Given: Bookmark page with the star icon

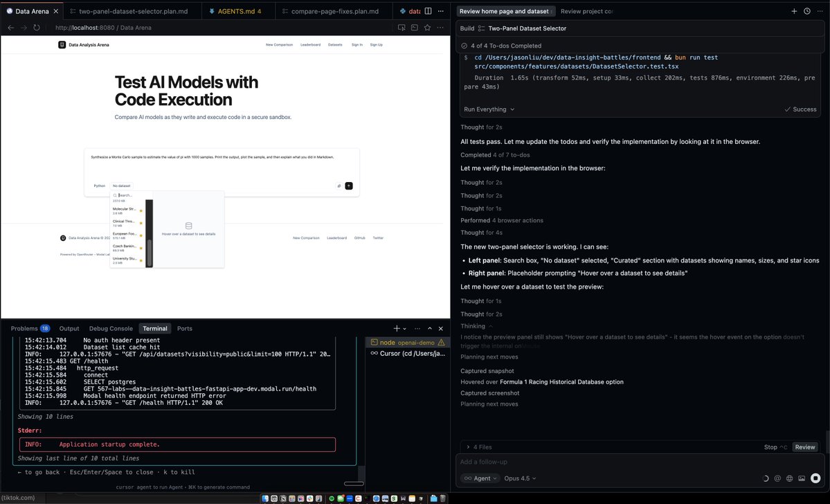Looking at the screenshot, I should coord(427,28).
